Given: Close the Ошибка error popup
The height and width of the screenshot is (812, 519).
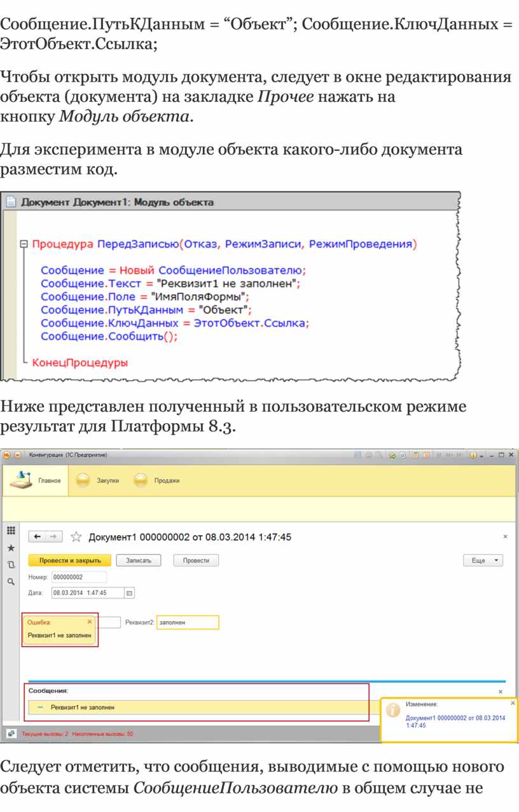Looking at the screenshot, I should (90, 622).
